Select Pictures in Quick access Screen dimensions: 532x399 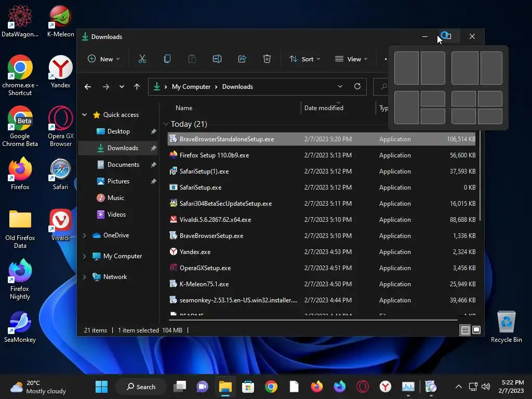pos(118,181)
